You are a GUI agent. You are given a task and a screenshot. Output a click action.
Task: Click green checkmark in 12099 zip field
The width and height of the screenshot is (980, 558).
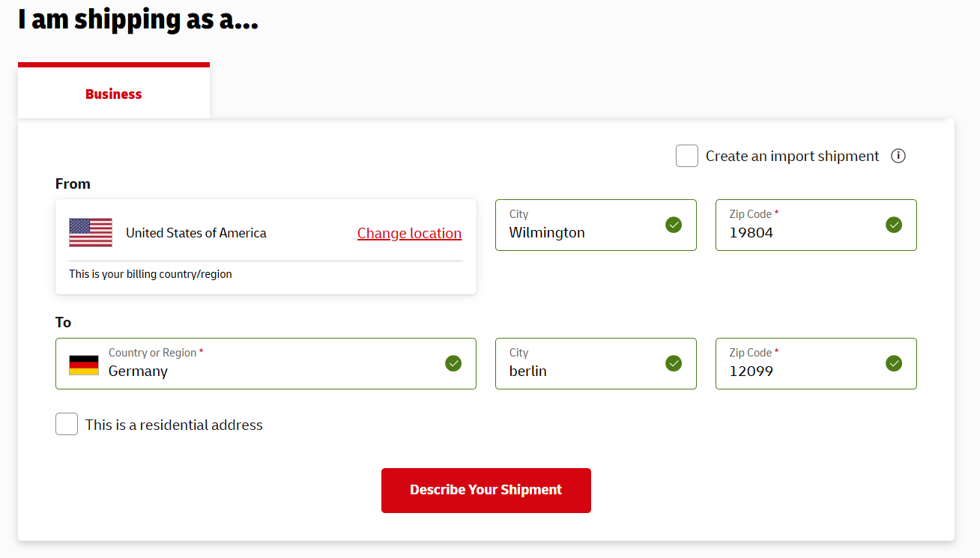pyautogui.click(x=894, y=363)
